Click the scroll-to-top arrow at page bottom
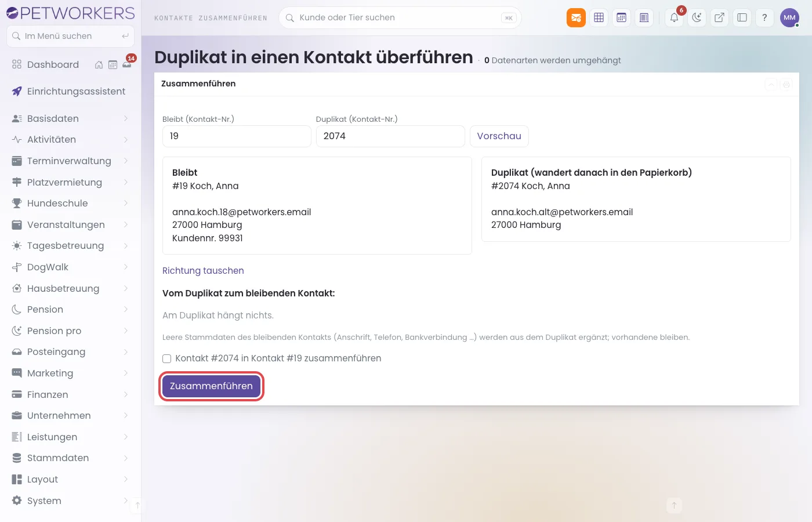 click(674, 505)
